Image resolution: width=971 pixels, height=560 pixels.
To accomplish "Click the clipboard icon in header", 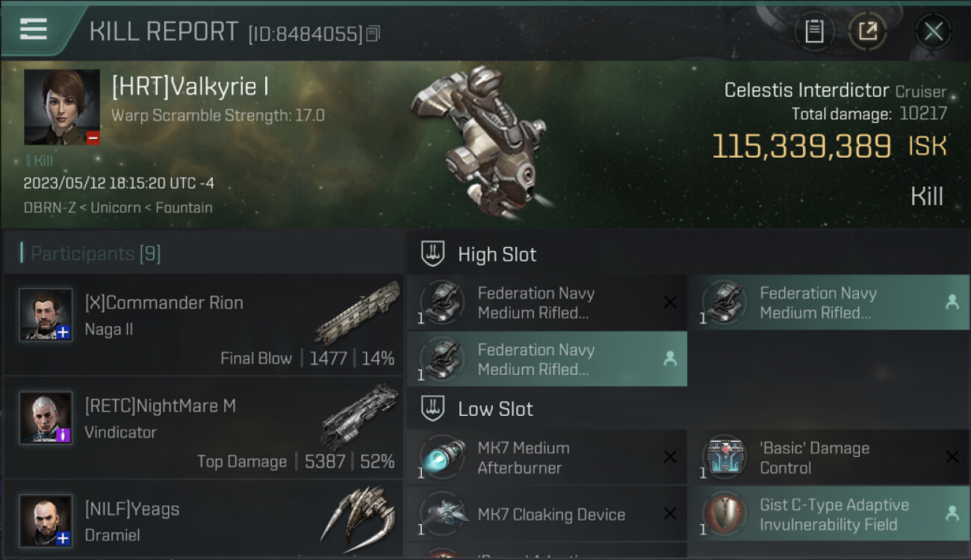I will point(813,31).
